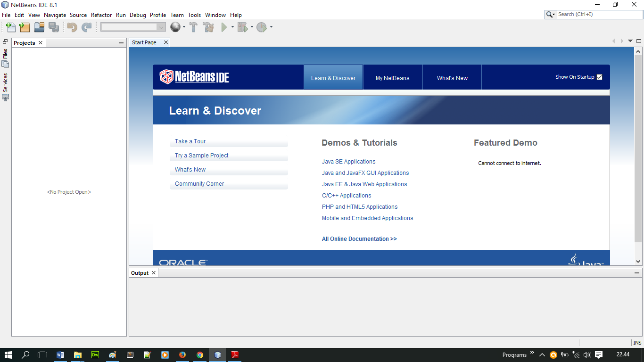Viewport: 644px width, 362px height.
Task: Show hidden system tray icons chevron
Action: point(542,355)
